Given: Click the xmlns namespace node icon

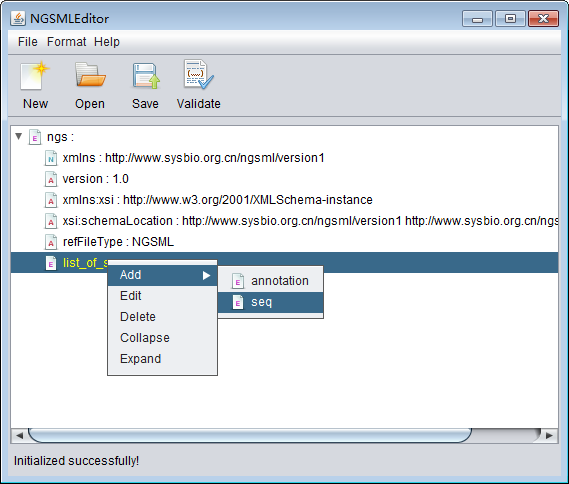Looking at the screenshot, I should [x=51, y=158].
